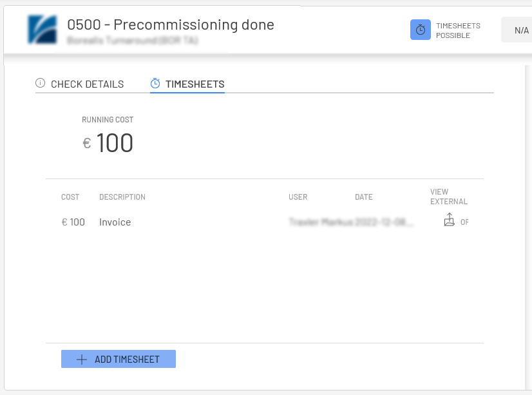Click the N/A status button
532x395 pixels.
pyautogui.click(x=521, y=30)
